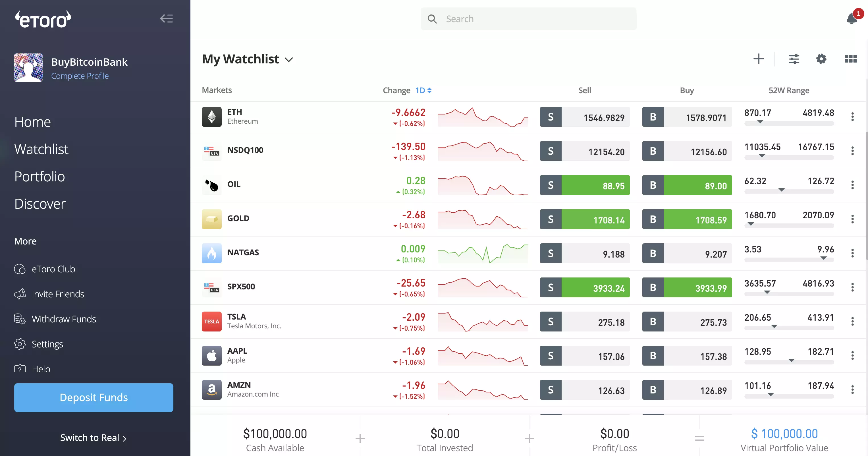Open AAPL row three-dot menu
The image size is (868, 456).
pos(852,356)
